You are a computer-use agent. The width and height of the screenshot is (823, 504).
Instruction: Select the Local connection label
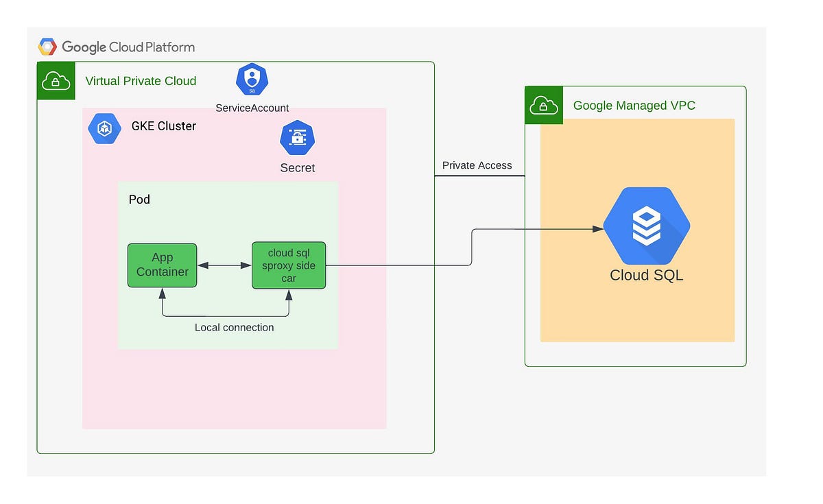click(x=235, y=327)
